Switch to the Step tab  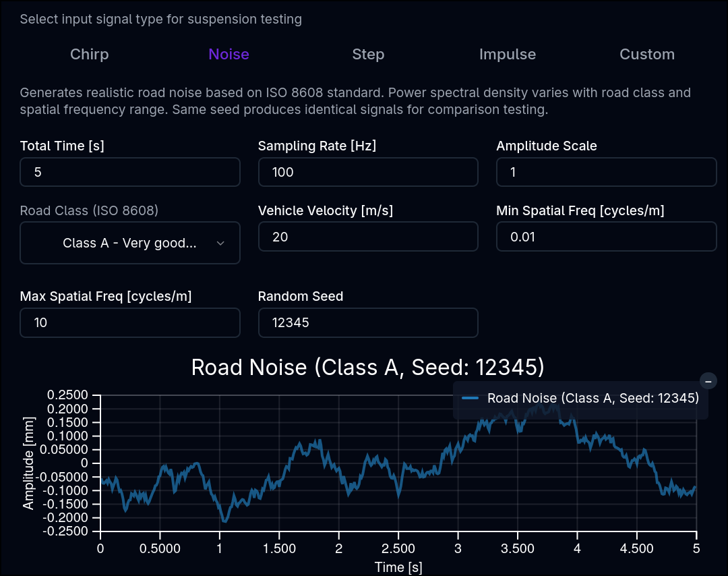(368, 55)
